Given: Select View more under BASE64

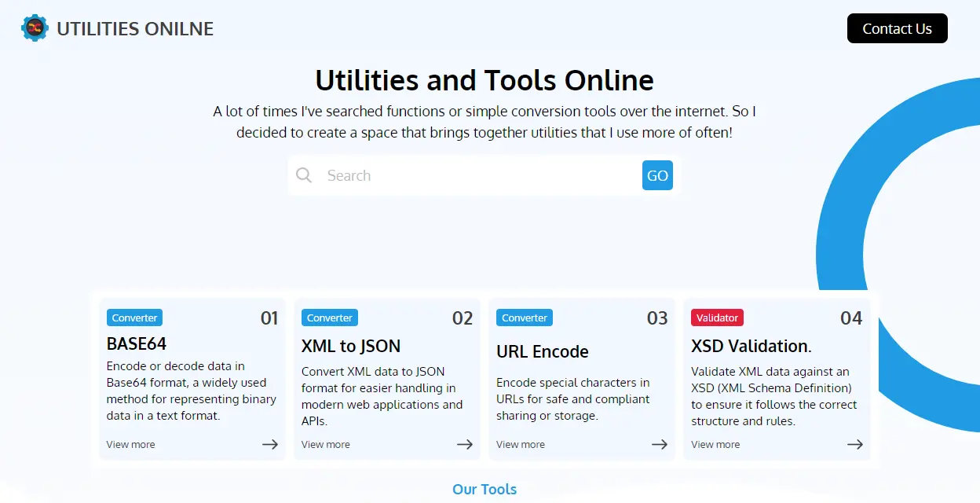Looking at the screenshot, I should (131, 444).
